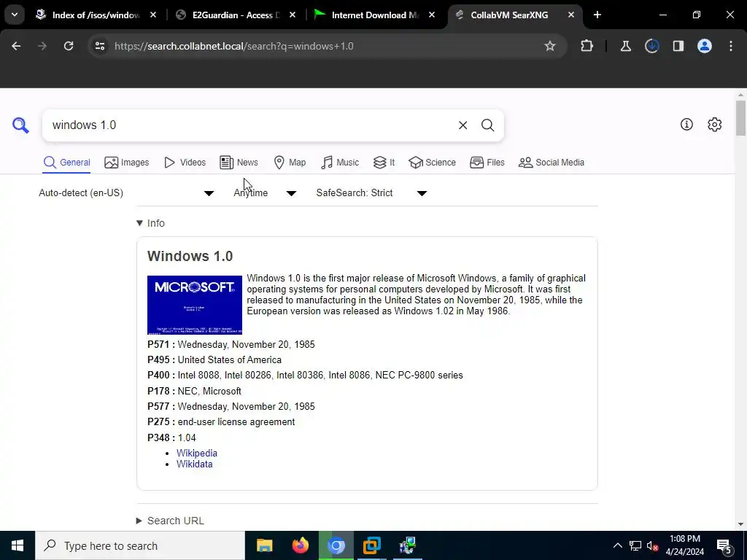747x560 pixels.
Task: Open the Auto-detect language dropdown
Action: (127, 192)
